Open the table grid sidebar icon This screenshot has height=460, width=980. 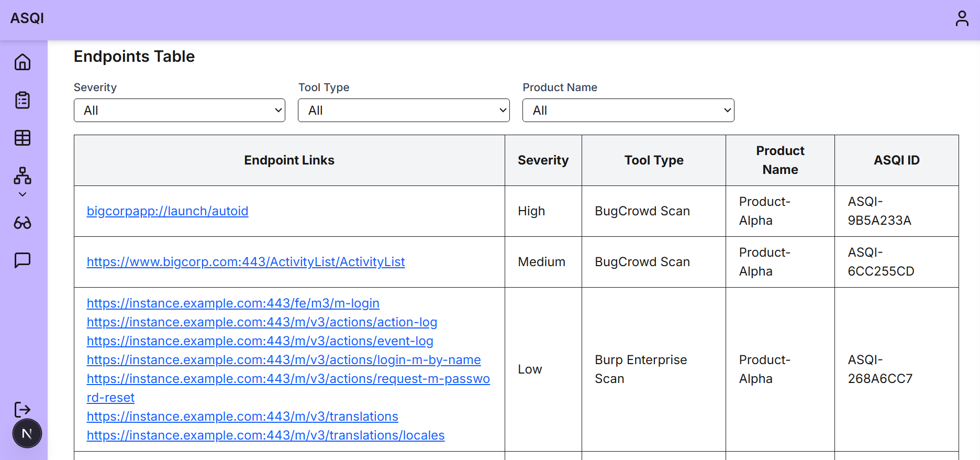click(23, 138)
